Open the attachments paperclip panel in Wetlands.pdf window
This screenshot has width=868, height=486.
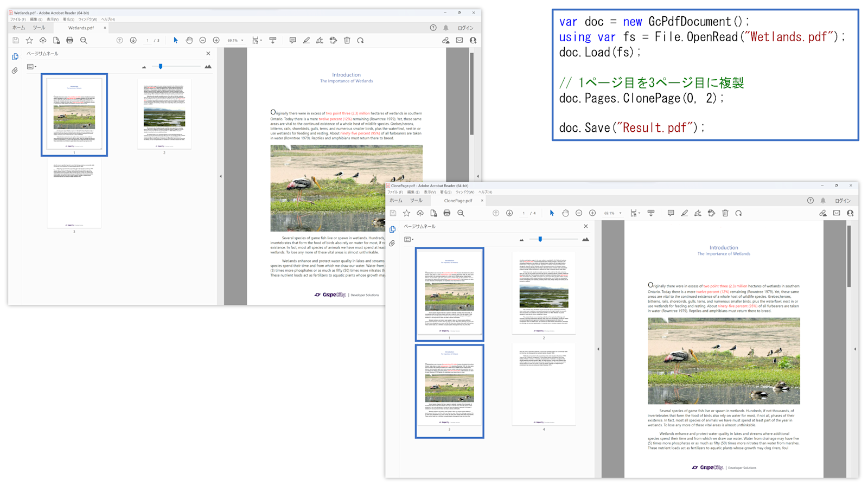[15, 71]
